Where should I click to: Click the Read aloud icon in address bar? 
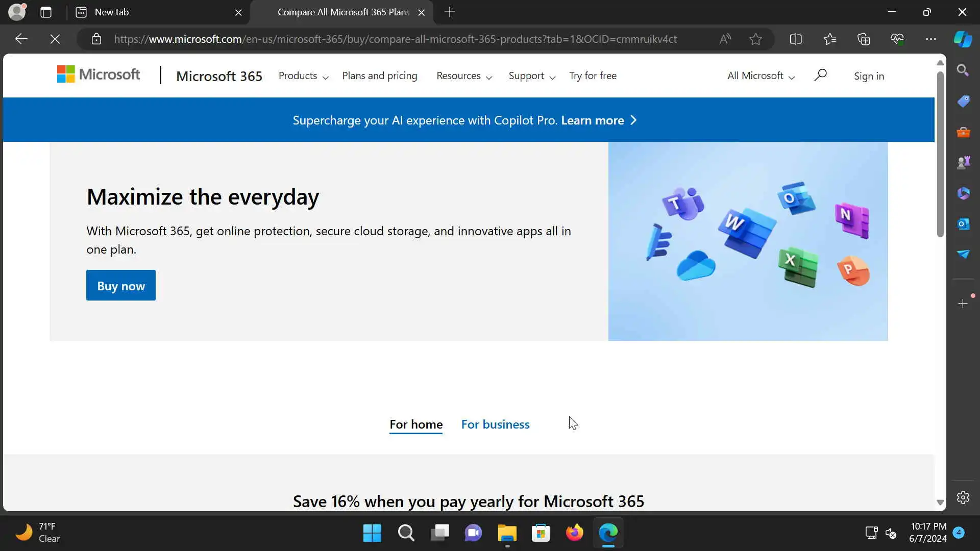coord(725,39)
